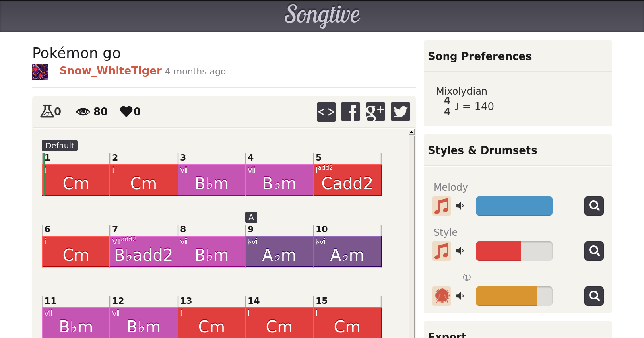Click the heart likes icon
Image resolution: width=644 pixels, height=338 pixels.
pyautogui.click(x=126, y=111)
